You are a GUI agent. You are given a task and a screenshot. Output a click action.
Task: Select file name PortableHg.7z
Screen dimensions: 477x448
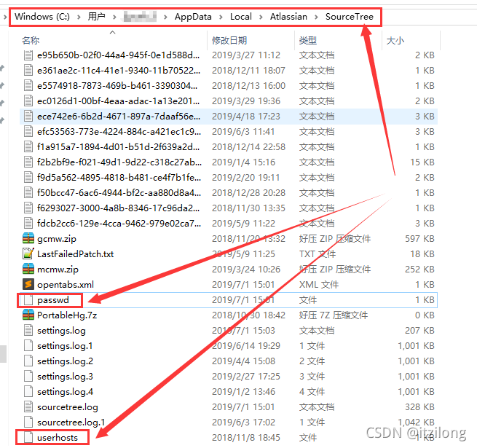(67, 315)
